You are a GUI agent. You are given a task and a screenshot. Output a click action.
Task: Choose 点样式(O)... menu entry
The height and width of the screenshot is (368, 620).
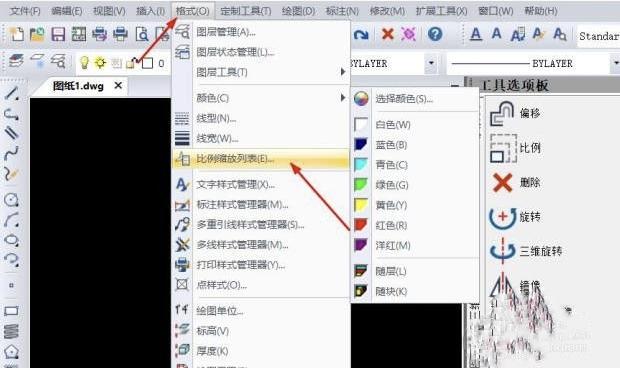pos(261,285)
